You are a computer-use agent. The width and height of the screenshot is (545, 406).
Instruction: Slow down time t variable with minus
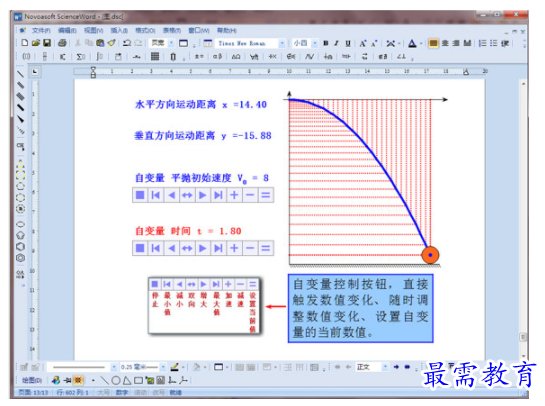(250, 248)
